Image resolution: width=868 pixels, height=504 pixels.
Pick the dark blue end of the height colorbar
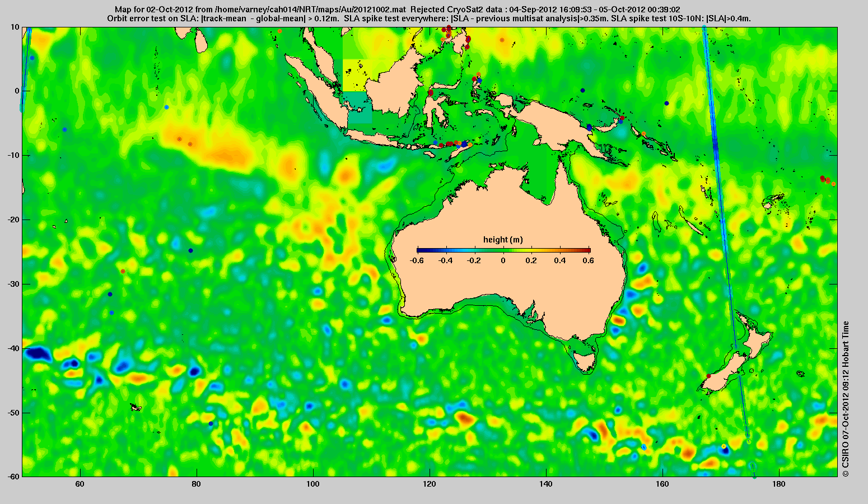coord(419,250)
